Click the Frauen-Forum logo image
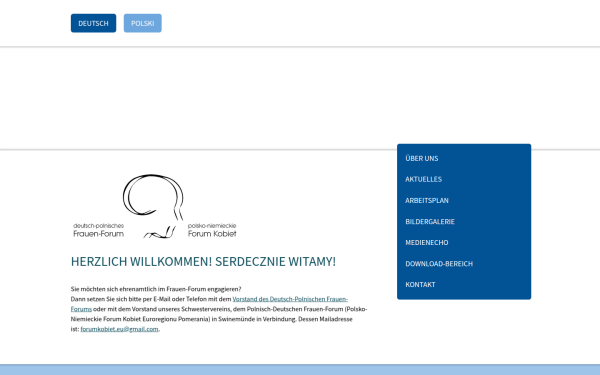Viewport: 600px width, 375px height. (x=155, y=206)
